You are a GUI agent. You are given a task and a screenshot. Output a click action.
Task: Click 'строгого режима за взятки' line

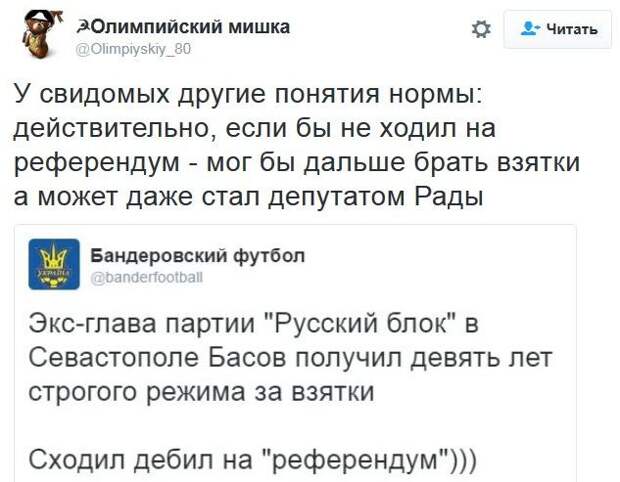coord(201,392)
